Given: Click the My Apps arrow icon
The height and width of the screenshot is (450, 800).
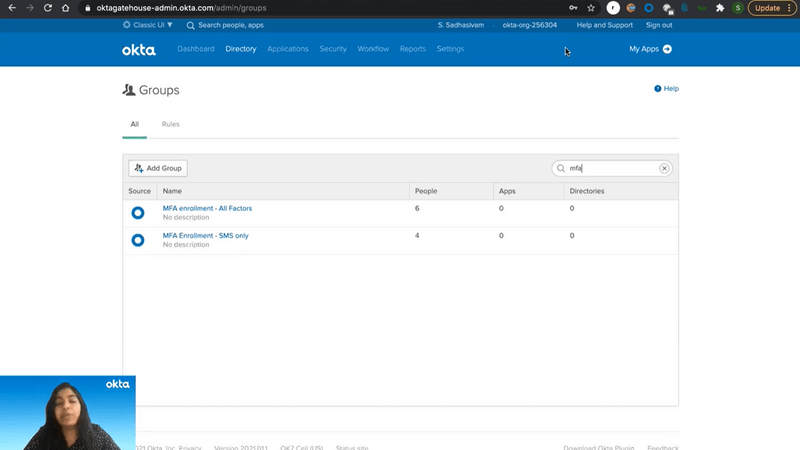Looking at the screenshot, I should 667,49.
